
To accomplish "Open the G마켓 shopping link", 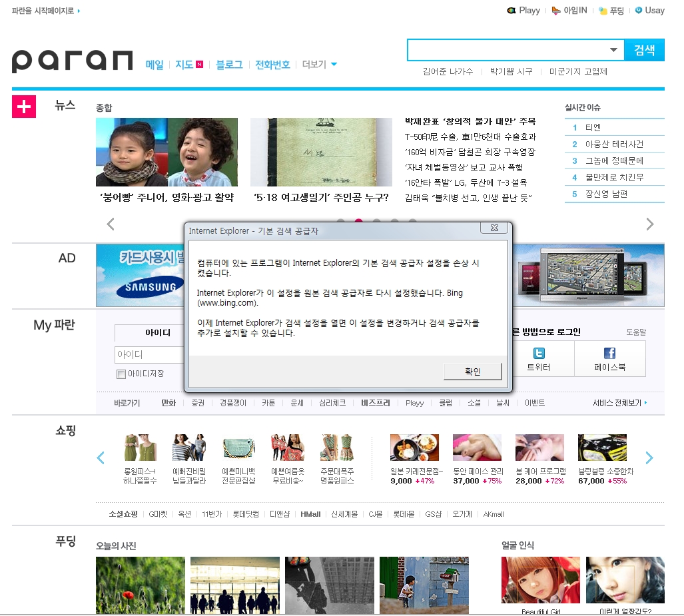I will pos(158,514).
